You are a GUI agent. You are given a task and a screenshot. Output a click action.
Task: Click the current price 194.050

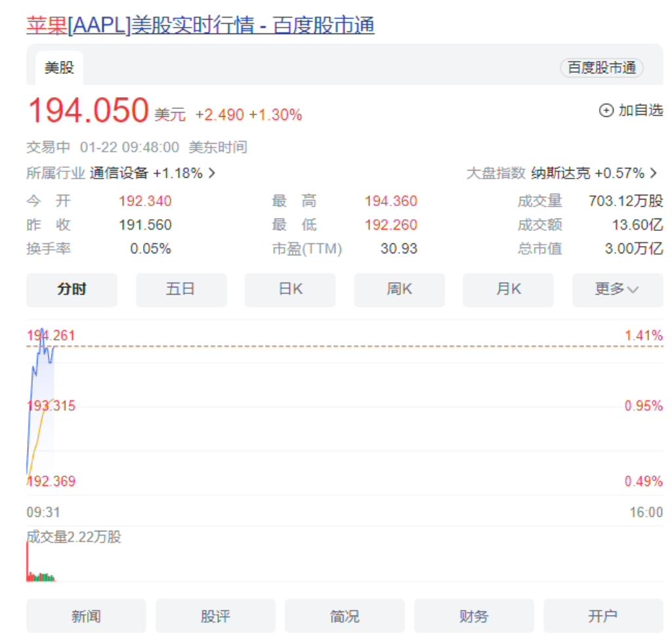point(88,110)
